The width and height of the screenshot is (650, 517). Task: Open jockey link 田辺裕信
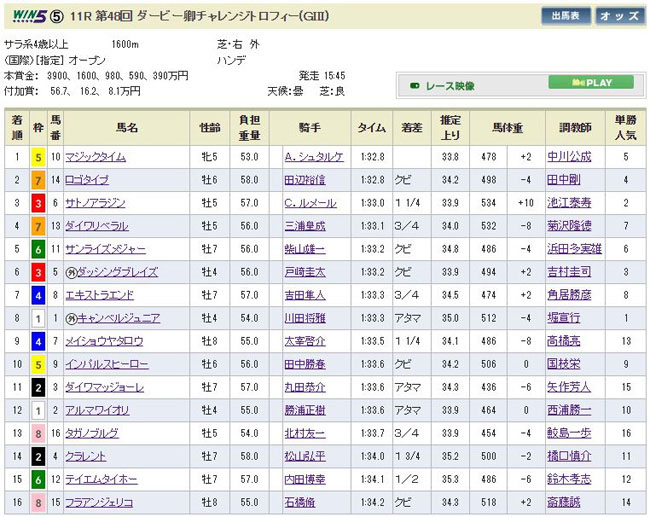click(306, 179)
